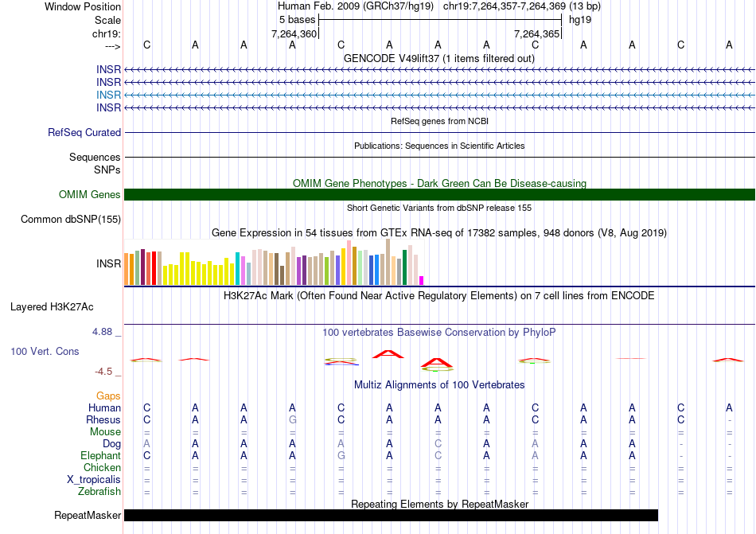Select the 100 Vert. Cons track label
The height and width of the screenshot is (534, 756).
[x=45, y=351]
